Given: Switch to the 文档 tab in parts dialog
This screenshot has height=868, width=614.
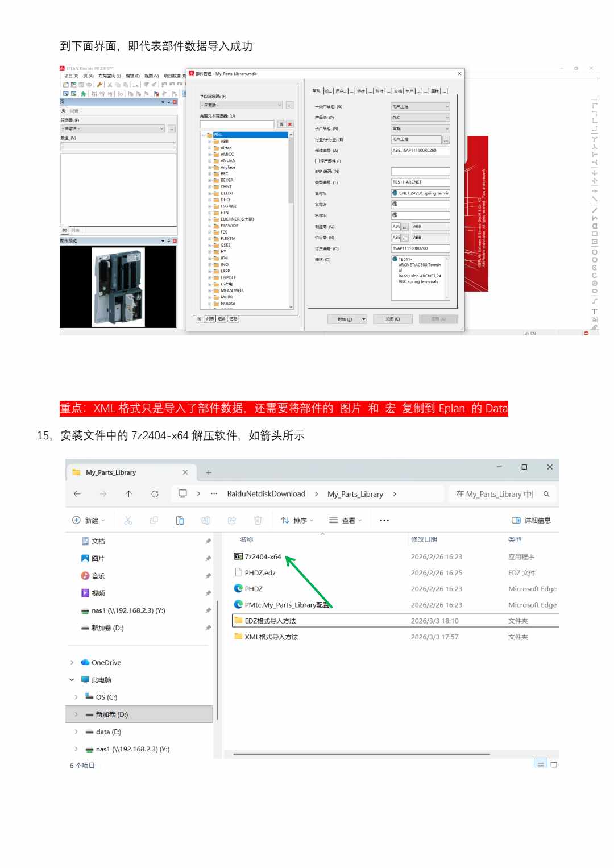Looking at the screenshot, I should (398, 91).
